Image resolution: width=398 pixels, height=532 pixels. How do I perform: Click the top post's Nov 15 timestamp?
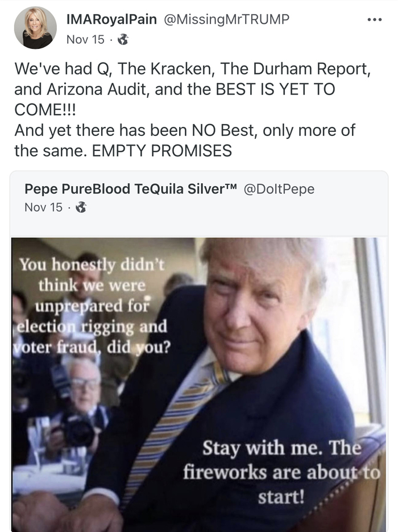85,40
